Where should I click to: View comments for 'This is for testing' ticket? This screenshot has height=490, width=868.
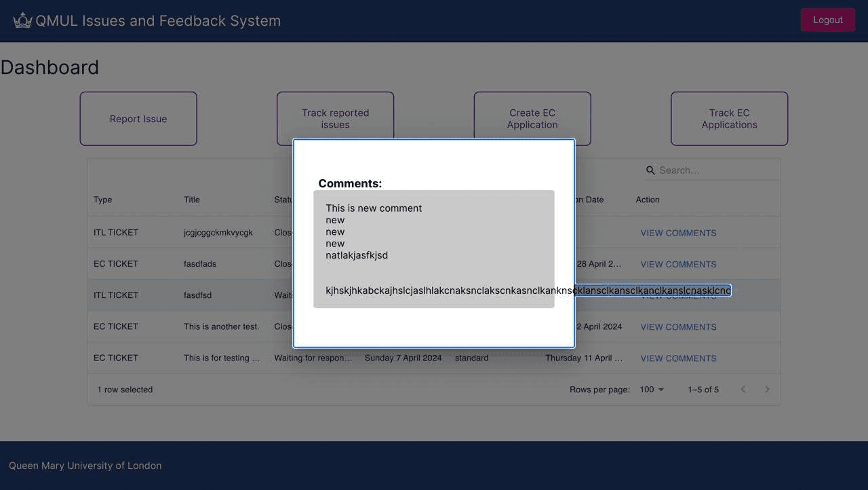tap(678, 358)
